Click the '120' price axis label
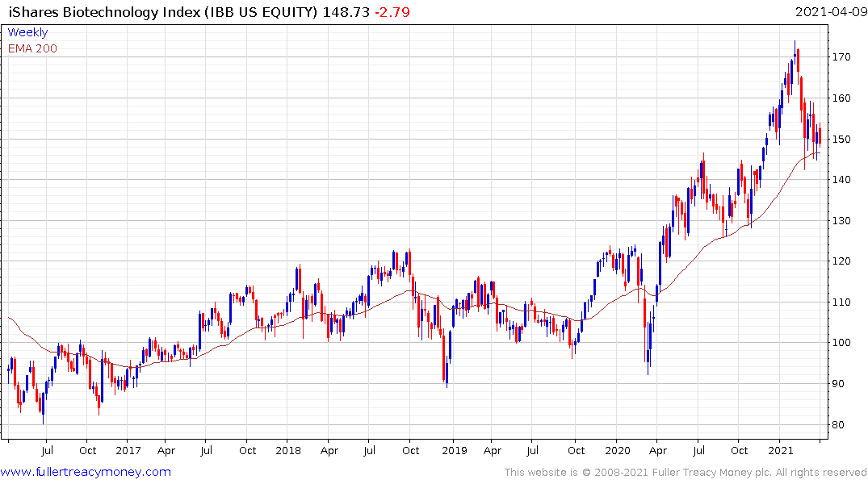The height and width of the screenshot is (484, 868). coord(841,261)
